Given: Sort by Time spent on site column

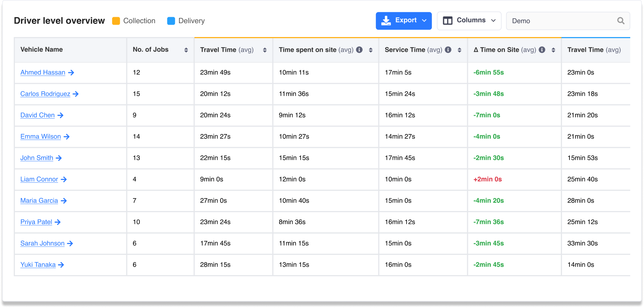Looking at the screenshot, I should 371,50.
